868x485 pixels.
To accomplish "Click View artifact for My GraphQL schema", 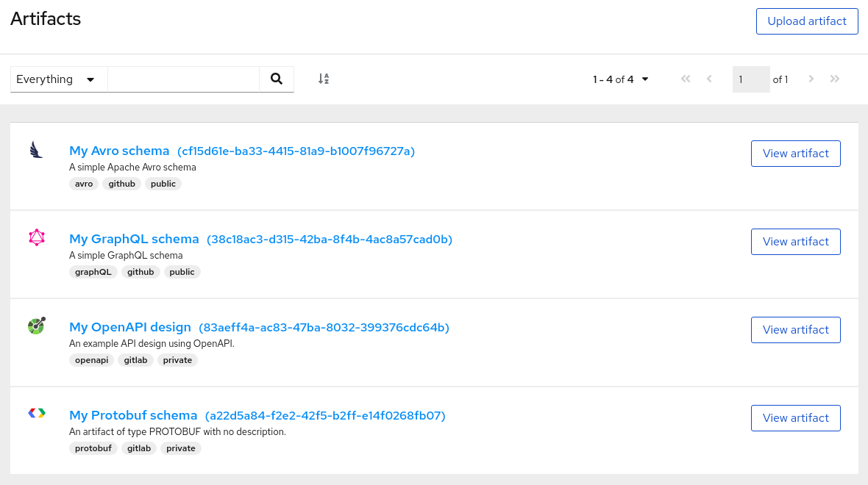I will click(x=795, y=241).
